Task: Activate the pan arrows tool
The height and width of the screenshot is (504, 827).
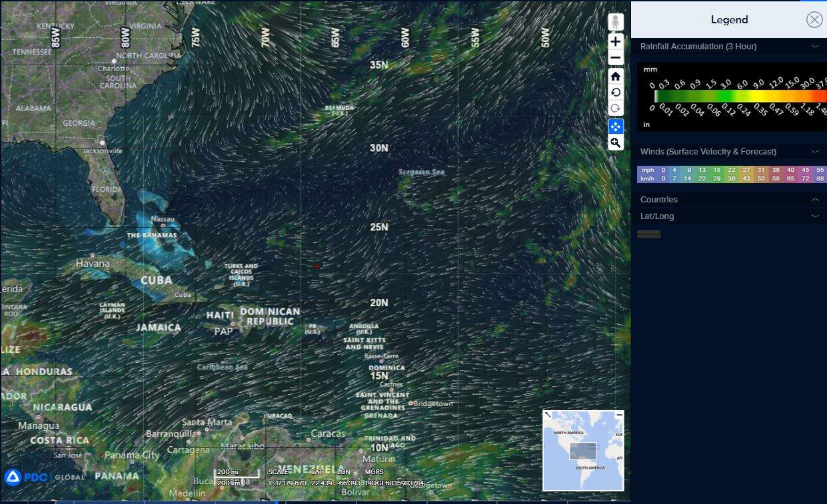Action: coord(615,126)
